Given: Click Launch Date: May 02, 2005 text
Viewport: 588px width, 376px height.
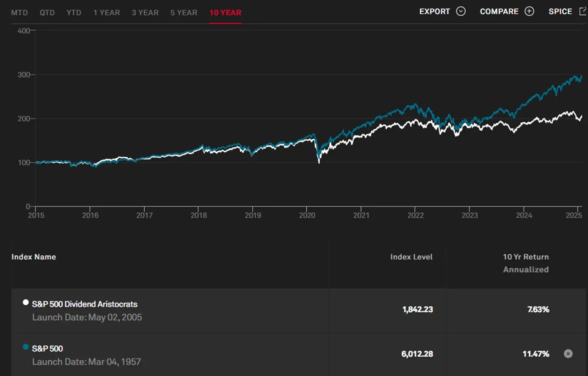Looking at the screenshot, I should [87, 317].
